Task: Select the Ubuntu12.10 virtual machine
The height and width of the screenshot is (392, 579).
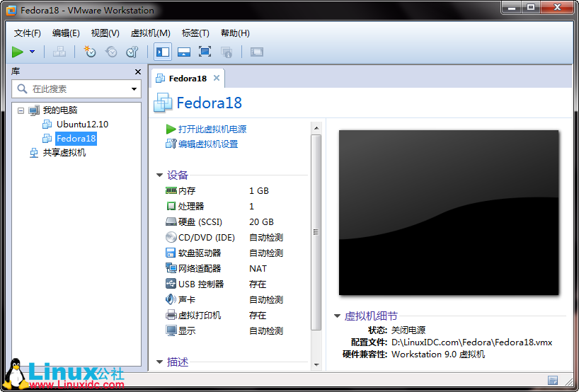Action: [x=82, y=125]
